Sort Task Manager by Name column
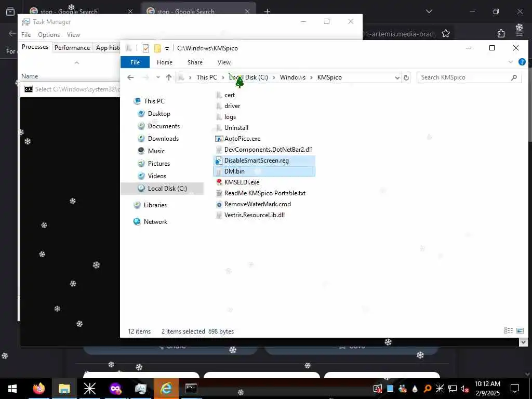This screenshot has width=532, height=399. pyautogui.click(x=30, y=76)
